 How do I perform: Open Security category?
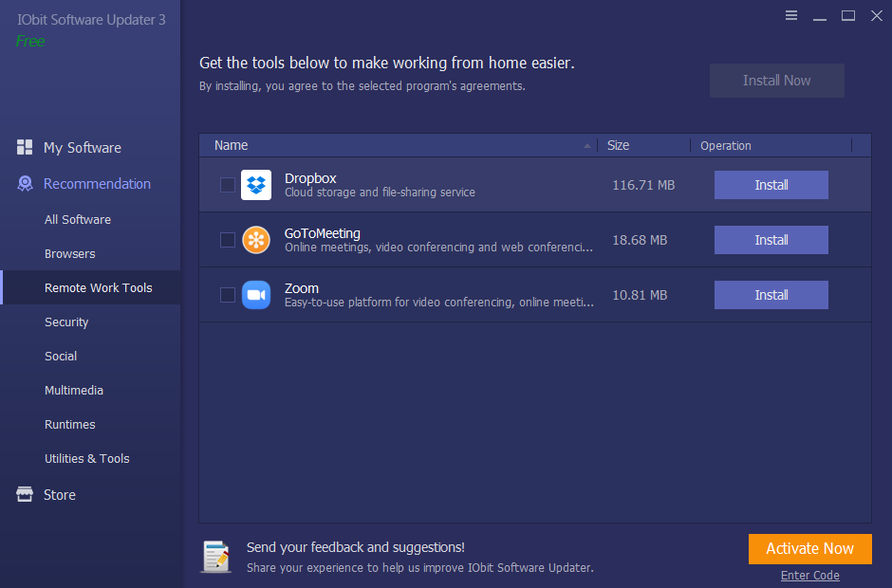click(x=66, y=322)
